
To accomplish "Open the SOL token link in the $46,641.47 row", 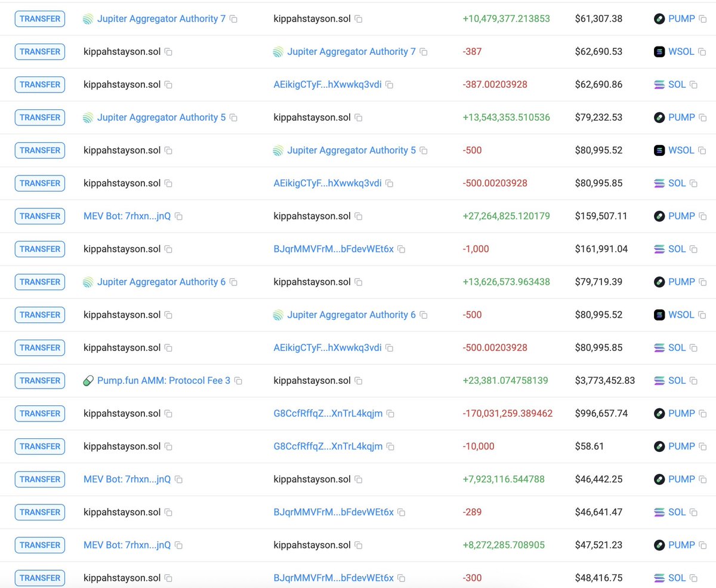I will point(677,512).
